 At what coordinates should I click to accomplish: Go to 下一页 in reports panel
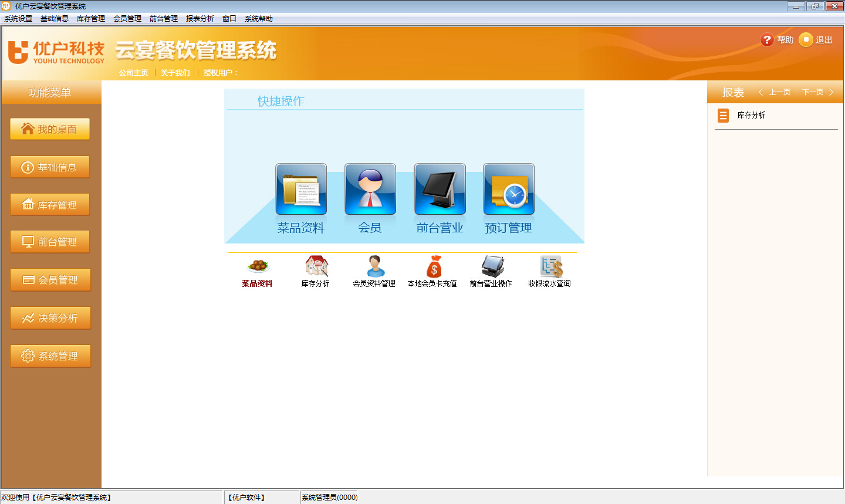817,92
